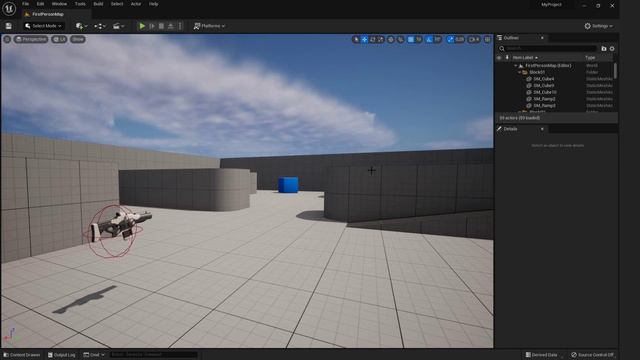Open the Tools menu
The height and width of the screenshot is (360, 640).
pyautogui.click(x=80, y=4)
